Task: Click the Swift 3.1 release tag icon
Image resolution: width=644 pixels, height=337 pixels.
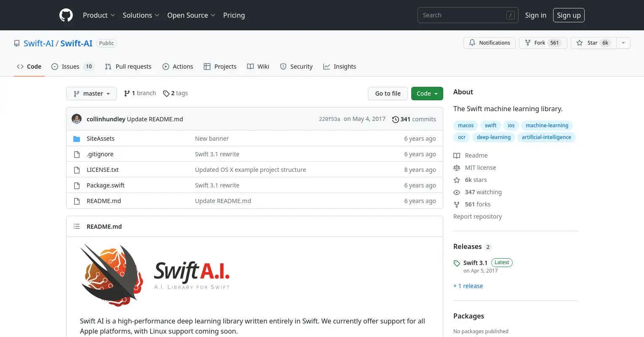Action: (457, 263)
